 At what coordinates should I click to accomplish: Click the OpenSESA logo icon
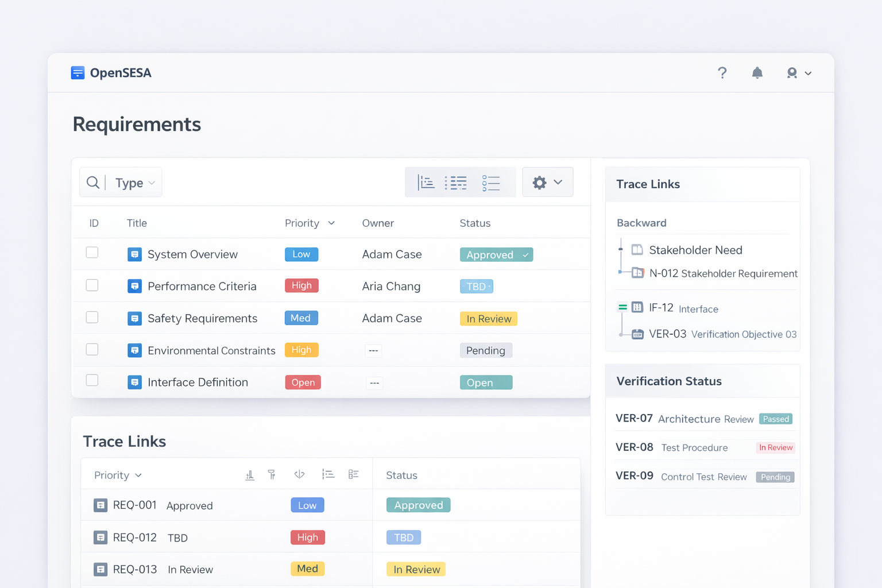click(x=78, y=72)
